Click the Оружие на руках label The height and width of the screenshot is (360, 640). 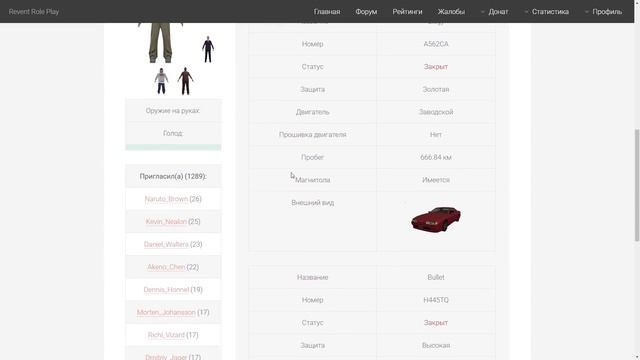[173, 111]
